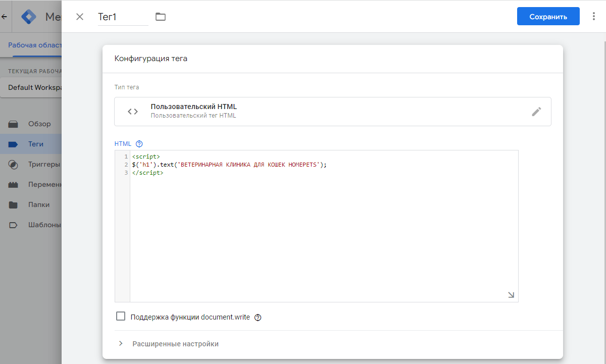This screenshot has height=364, width=606.
Task: Click the Папки folder icon in the sidebar
Action: [13, 205]
